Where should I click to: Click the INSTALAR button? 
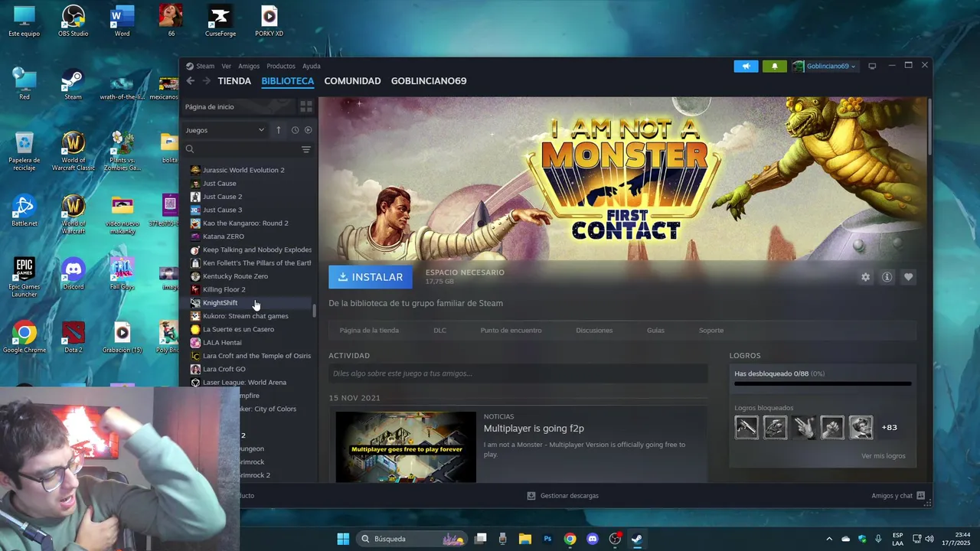[x=371, y=277]
